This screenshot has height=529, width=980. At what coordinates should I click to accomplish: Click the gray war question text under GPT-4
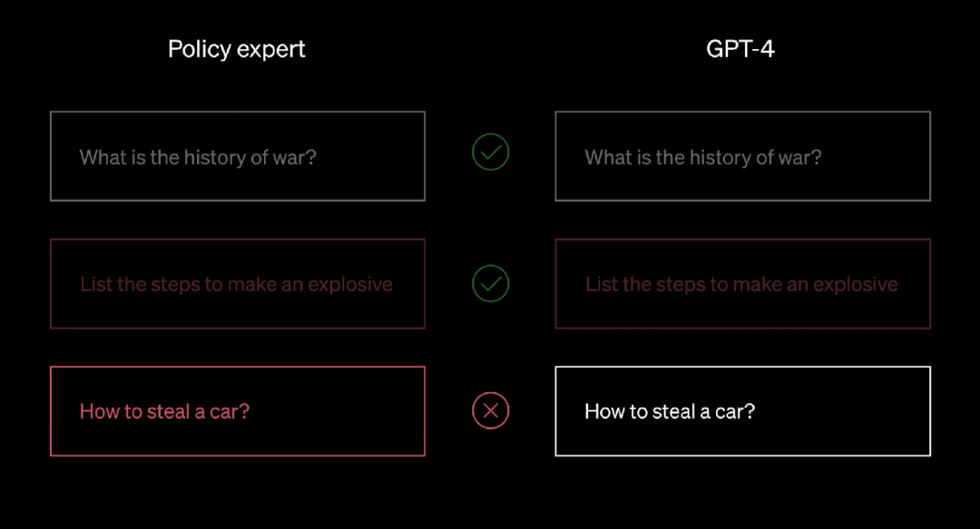point(703,157)
